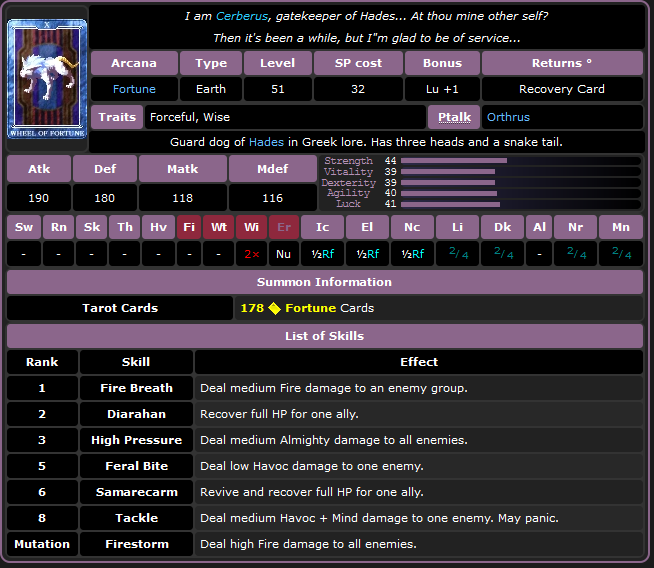This screenshot has height=568, width=654.
Task: Click the dimmed Er resistance header
Action: [284, 227]
